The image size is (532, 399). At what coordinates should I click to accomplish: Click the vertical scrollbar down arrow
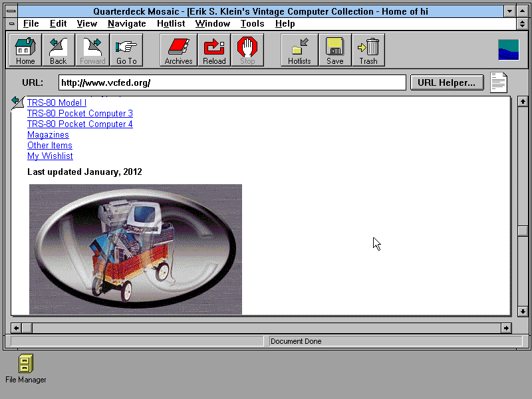click(x=523, y=311)
